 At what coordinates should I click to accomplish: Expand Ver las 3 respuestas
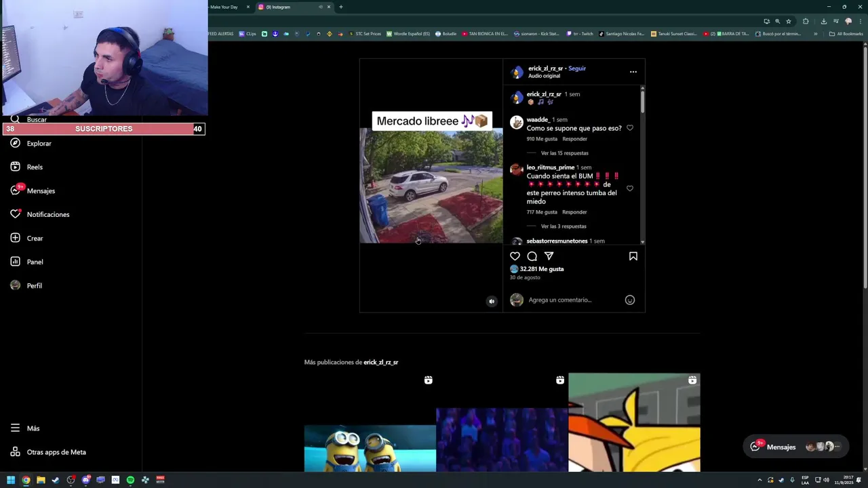coord(564,226)
